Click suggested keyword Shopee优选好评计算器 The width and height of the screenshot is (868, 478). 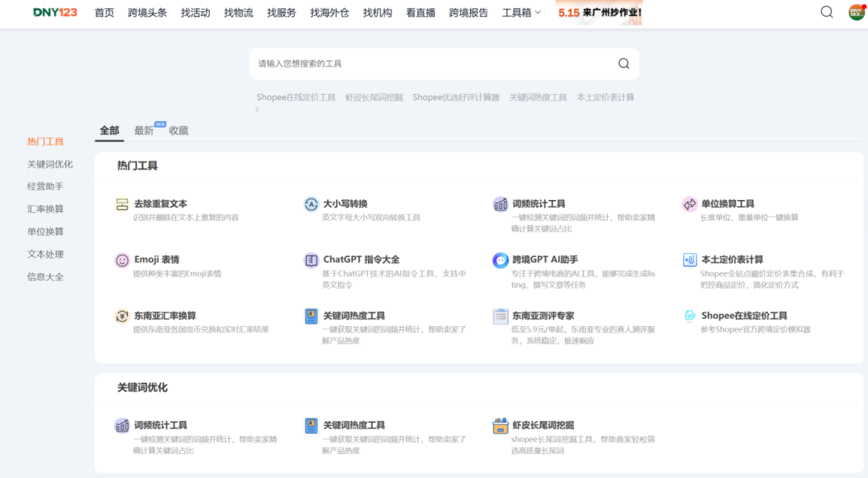pos(457,97)
